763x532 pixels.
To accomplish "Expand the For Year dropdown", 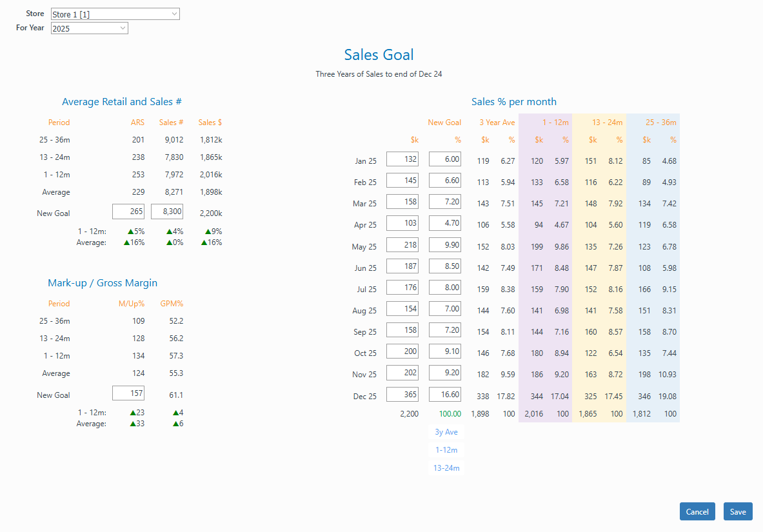I will (89, 28).
